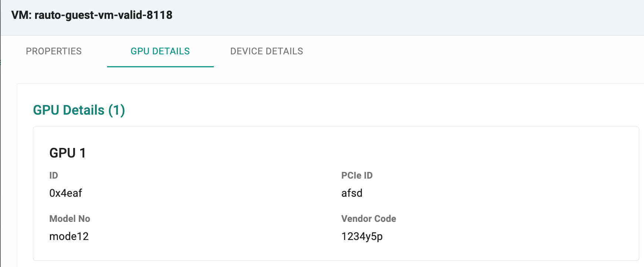The image size is (644, 267).
Task: Select the ID value 0x4eaf
Action: coord(67,193)
